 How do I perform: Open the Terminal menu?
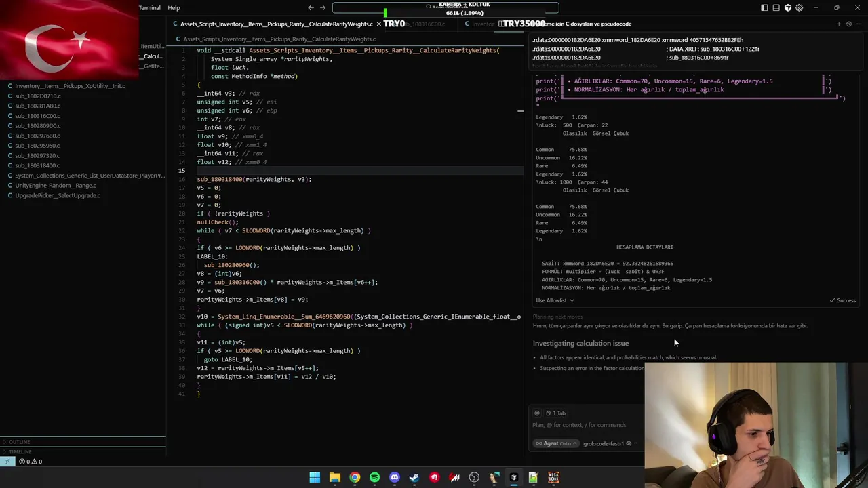coord(149,8)
